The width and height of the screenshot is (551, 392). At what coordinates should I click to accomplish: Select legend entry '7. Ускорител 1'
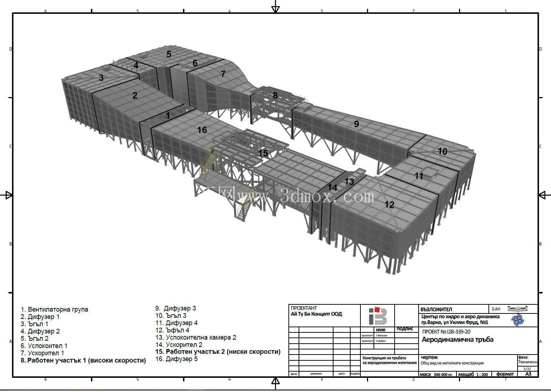(42, 353)
